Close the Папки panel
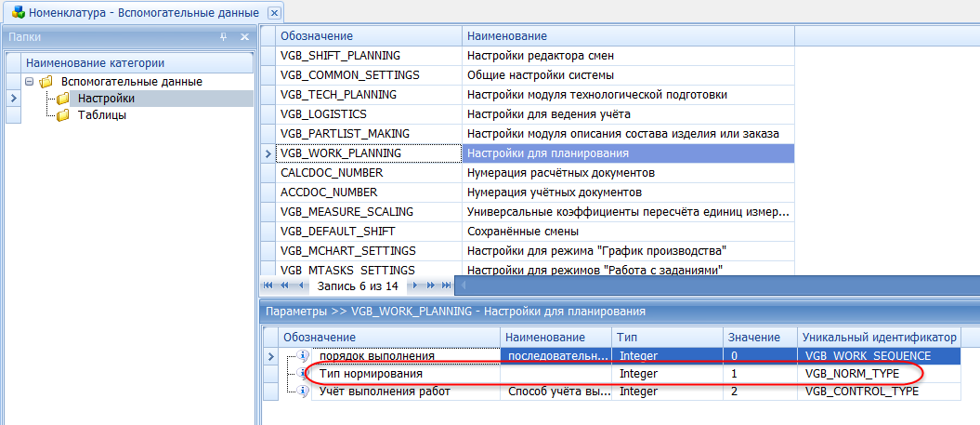 pos(244,36)
